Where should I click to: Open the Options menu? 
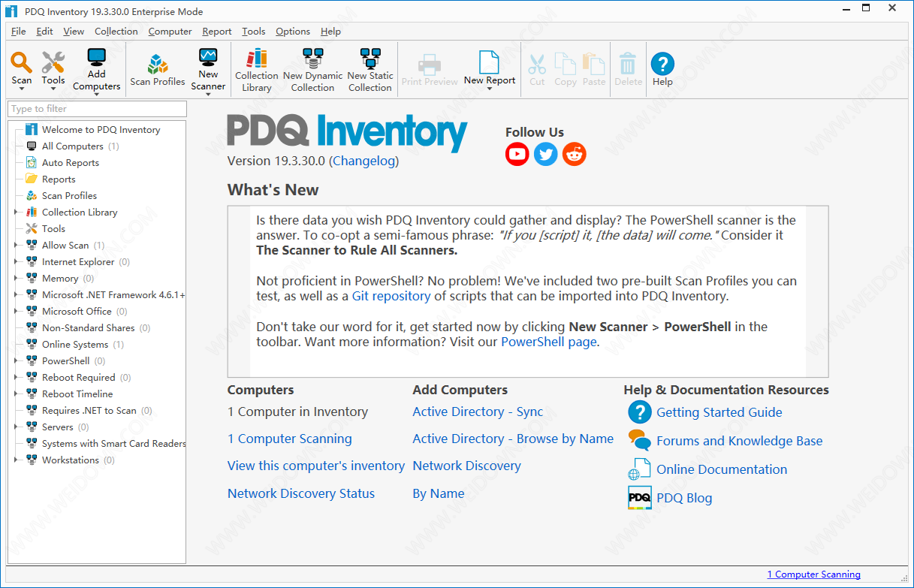click(293, 32)
